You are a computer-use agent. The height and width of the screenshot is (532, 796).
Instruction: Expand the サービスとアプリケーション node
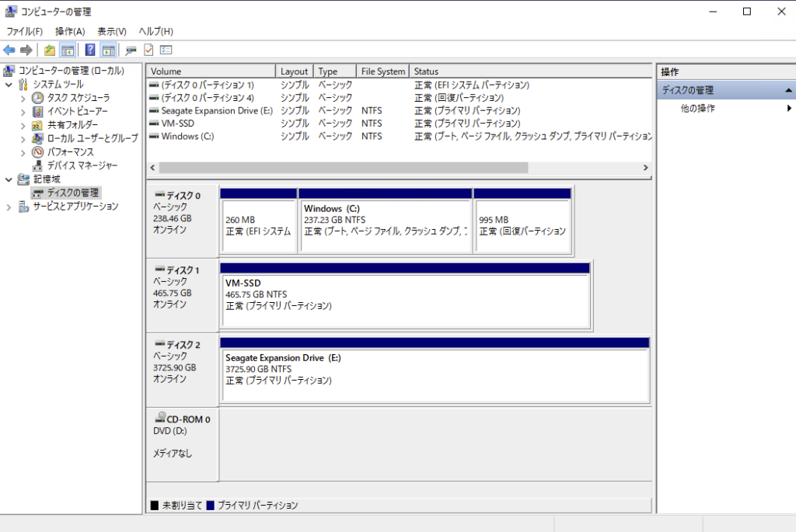[x=9, y=207]
